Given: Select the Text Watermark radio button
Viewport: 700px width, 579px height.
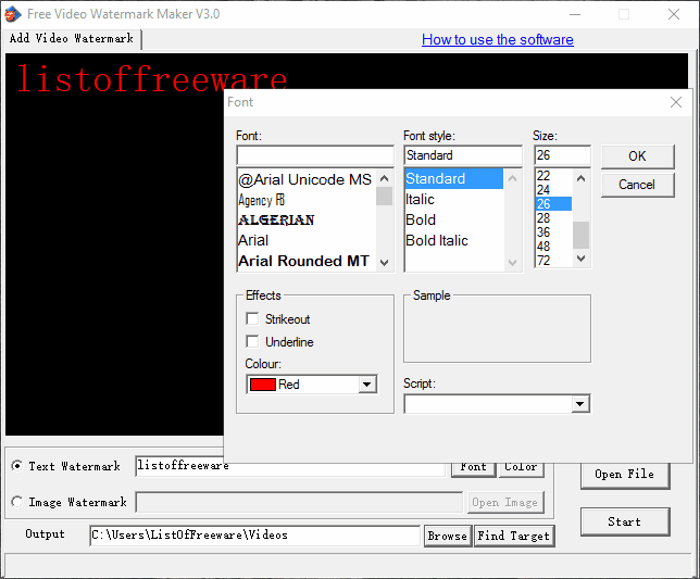Looking at the screenshot, I should click(x=17, y=466).
